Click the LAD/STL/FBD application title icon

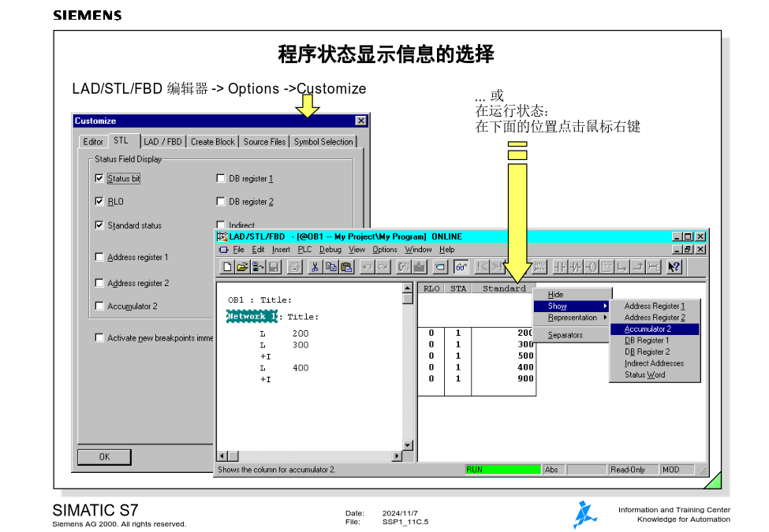(x=222, y=236)
